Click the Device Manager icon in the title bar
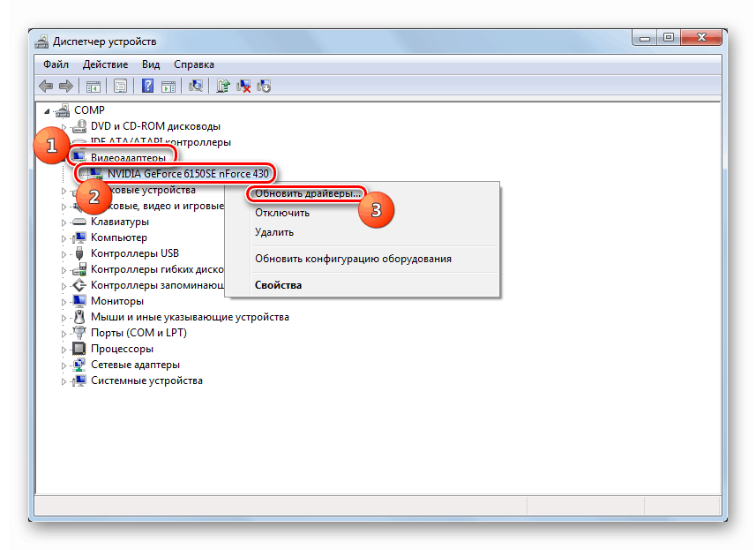Screen dimensions: 756x550 pos(41,41)
